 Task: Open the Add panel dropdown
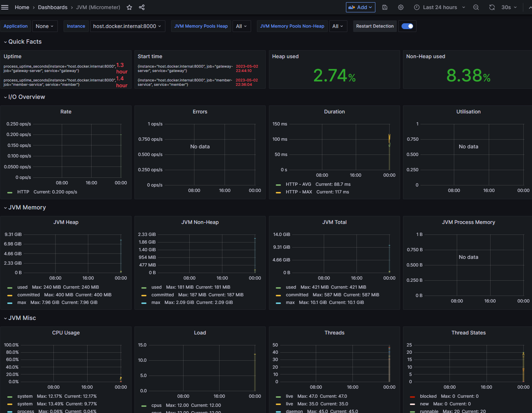(360, 7)
